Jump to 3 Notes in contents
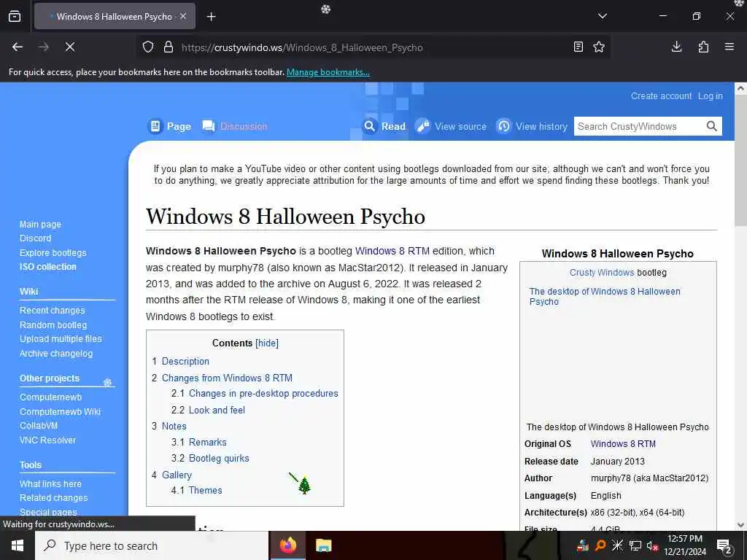The image size is (747, 560). (x=169, y=426)
